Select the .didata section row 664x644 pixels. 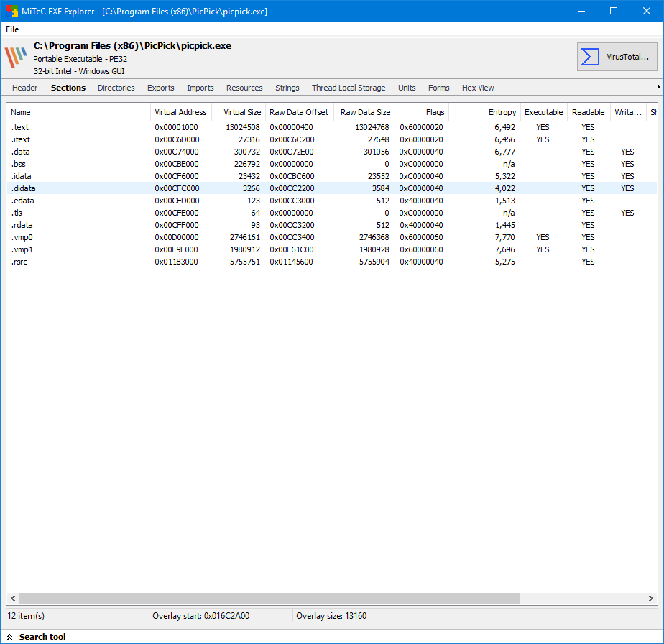click(x=331, y=188)
